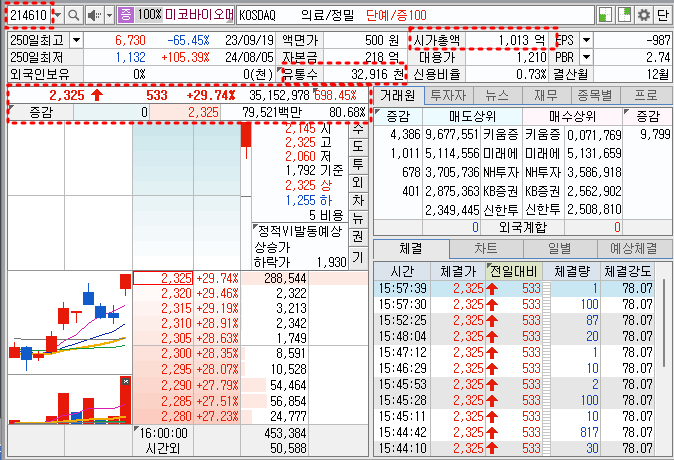Select the 체결 tab
Screen dimensions: 674x460
tap(411, 248)
